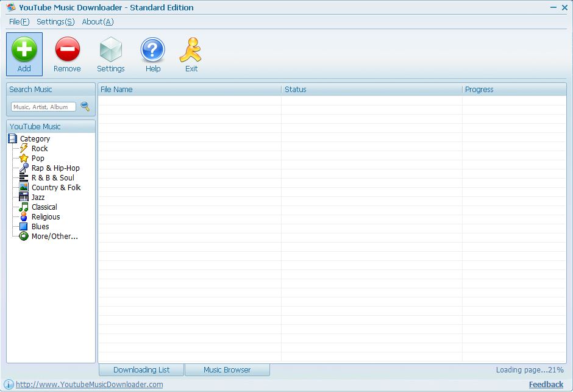Select the Blues category

tap(40, 227)
